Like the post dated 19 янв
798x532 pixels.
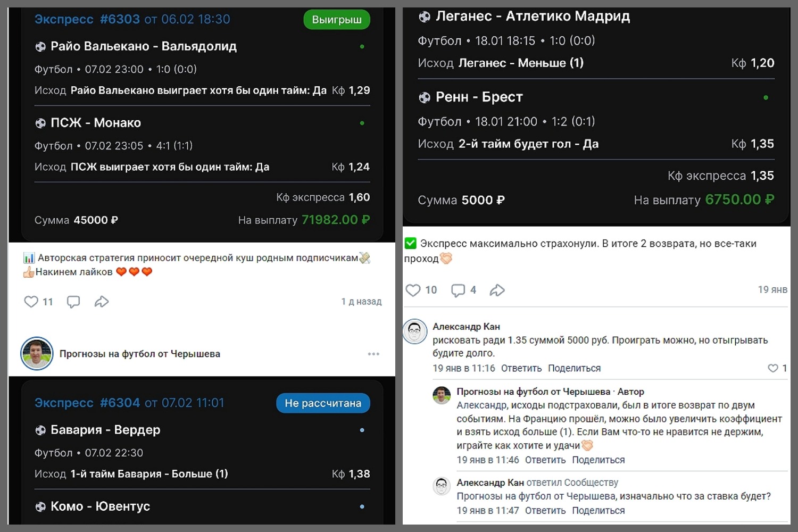[413, 290]
